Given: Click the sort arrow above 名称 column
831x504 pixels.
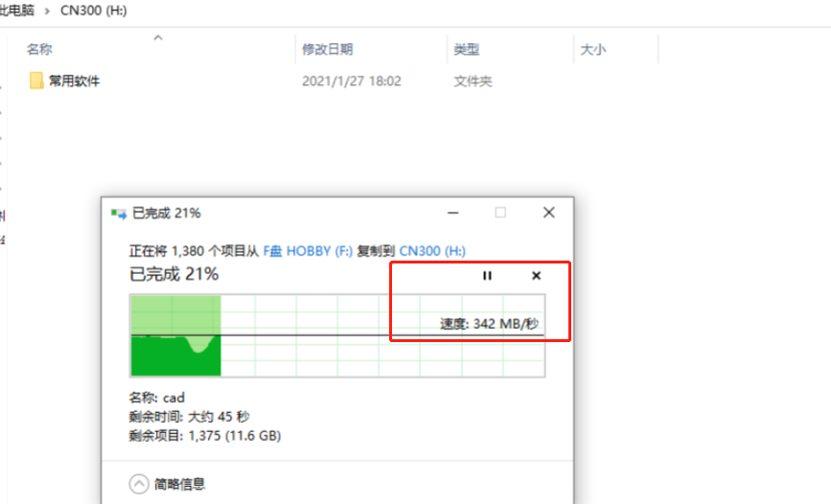Looking at the screenshot, I should tap(158, 37).
